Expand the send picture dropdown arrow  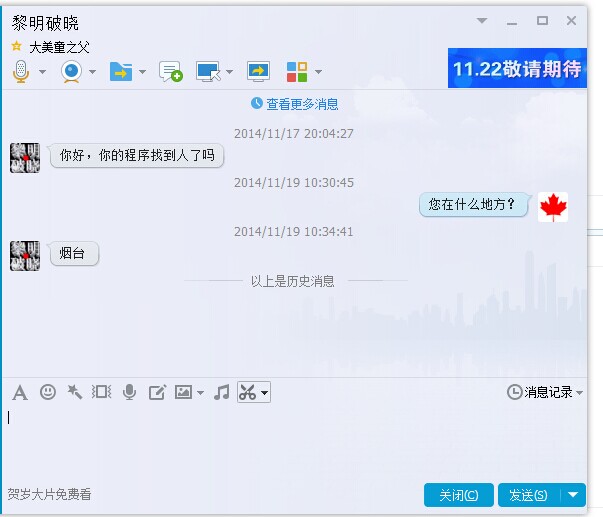point(200,393)
